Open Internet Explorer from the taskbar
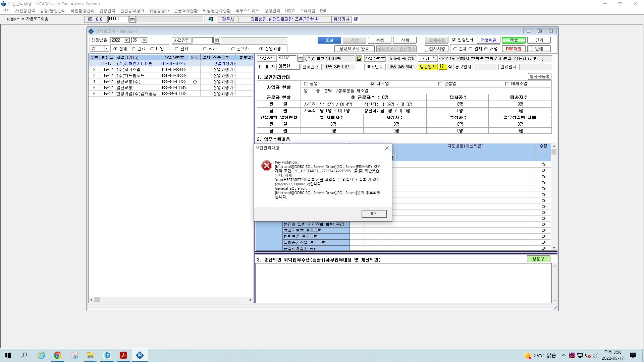This screenshot has height=362, width=644. 41,355
